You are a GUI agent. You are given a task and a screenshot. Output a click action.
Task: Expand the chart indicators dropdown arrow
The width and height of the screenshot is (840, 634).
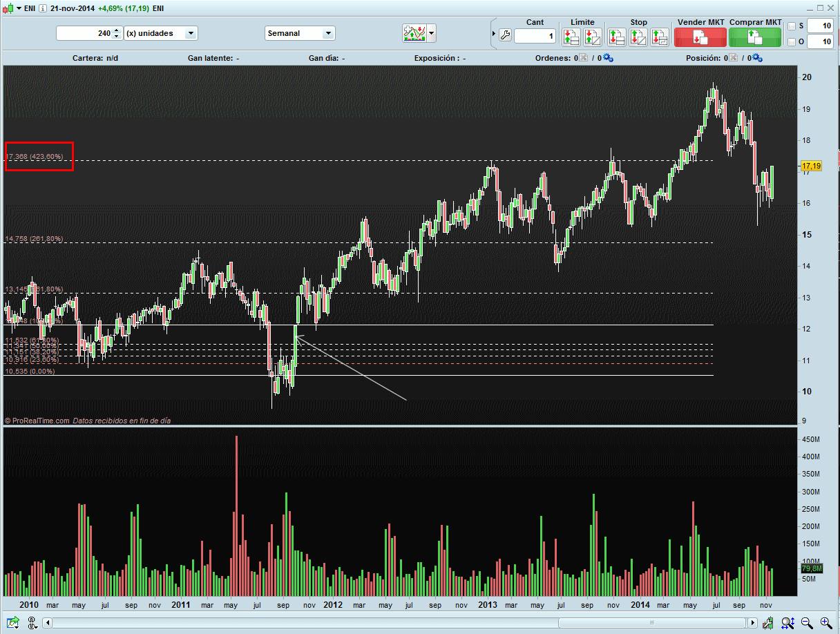(x=432, y=32)
